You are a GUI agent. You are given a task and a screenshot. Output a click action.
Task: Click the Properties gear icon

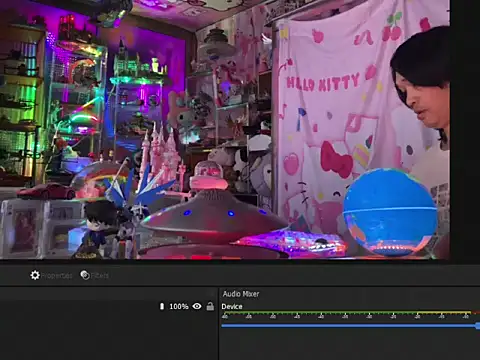pos(35,275)
